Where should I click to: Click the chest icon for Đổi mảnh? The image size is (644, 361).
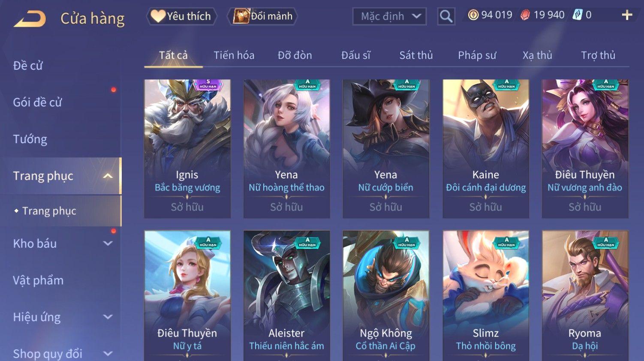tap(241, 16)
